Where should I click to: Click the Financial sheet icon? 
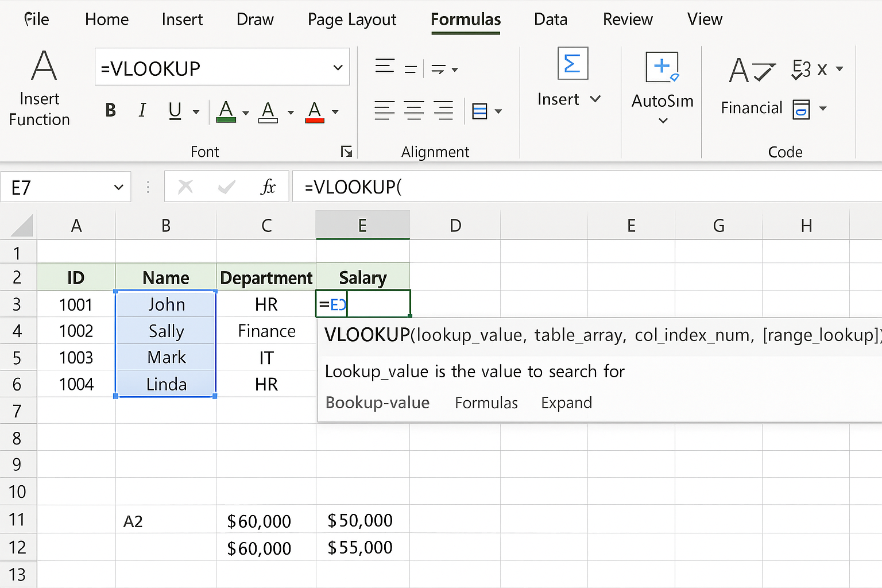tap(801, 109)
